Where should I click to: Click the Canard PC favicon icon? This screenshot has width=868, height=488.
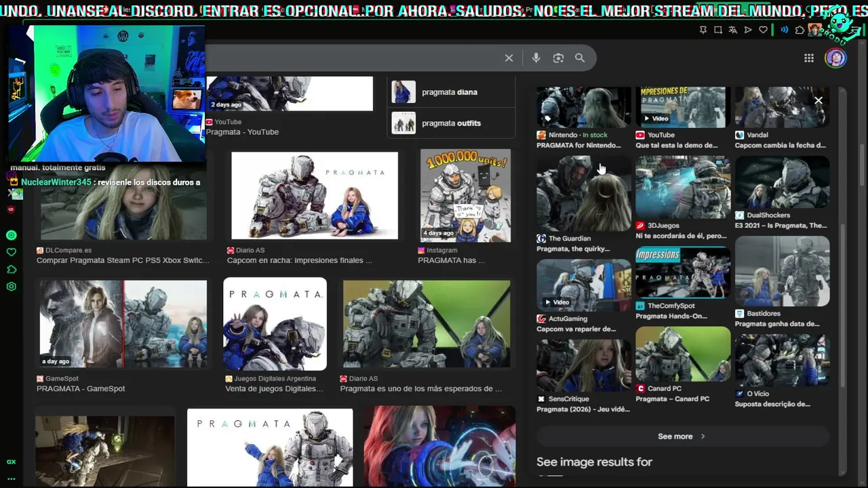pos(641,389)
